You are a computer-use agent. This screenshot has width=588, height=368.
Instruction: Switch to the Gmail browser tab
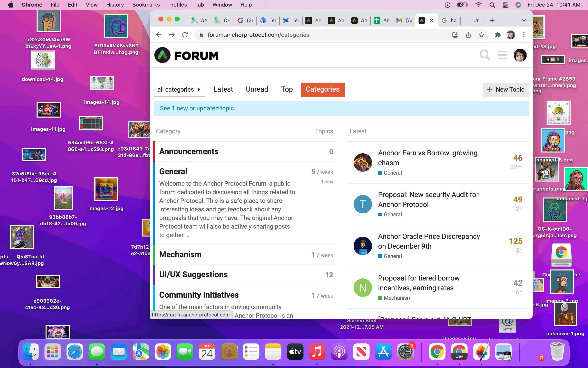click(404, 20)
